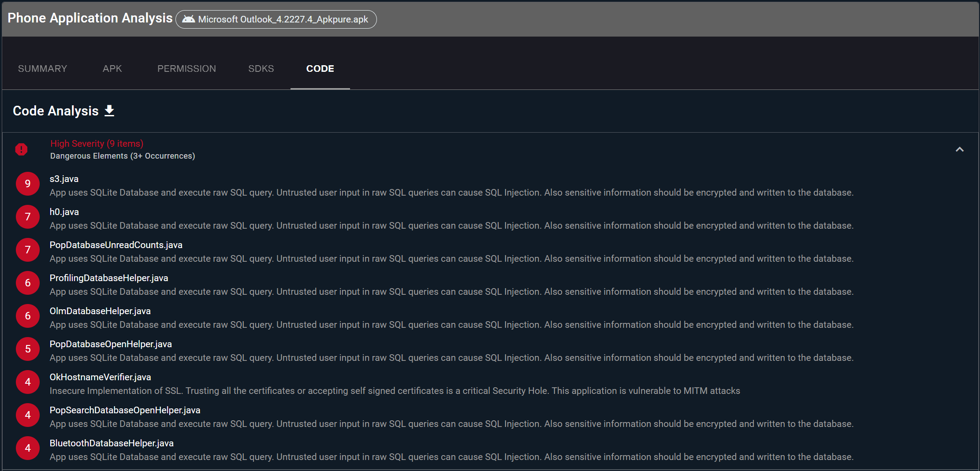Click the 5 badge for PopDatabaseOpenHelper.java
Screen dimensions: 980x471
point(28,349)
